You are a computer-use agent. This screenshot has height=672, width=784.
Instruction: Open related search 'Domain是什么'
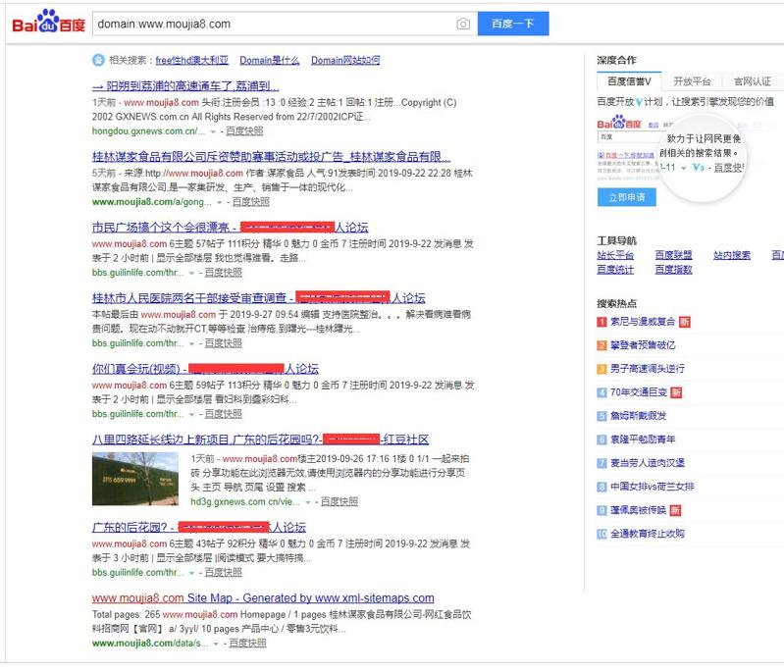point(270,60)
